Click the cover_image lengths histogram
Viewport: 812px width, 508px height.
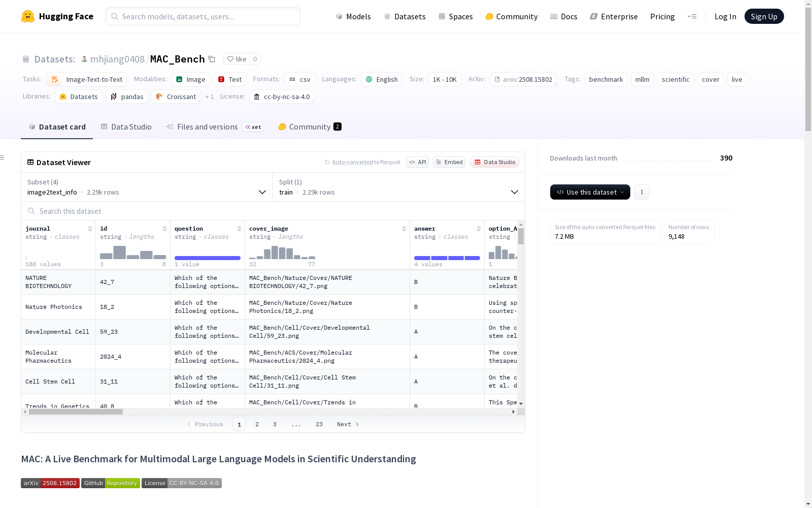(282, 252)
